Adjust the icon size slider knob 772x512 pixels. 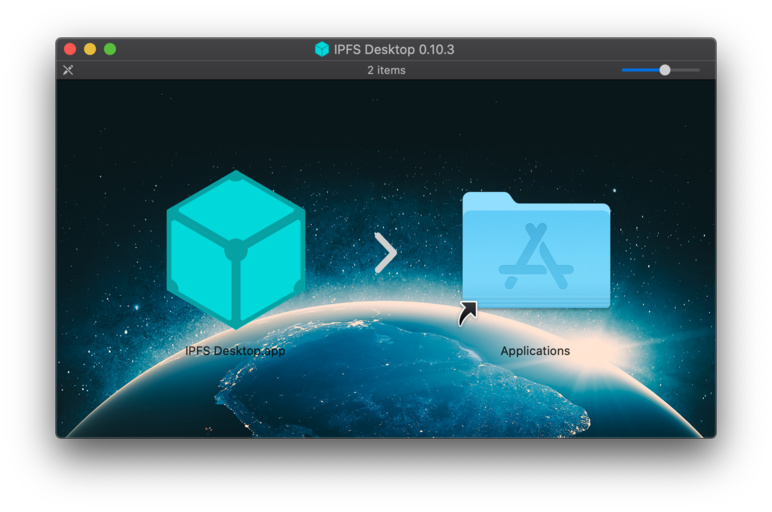pyautogui.click(x=665, y=70)
